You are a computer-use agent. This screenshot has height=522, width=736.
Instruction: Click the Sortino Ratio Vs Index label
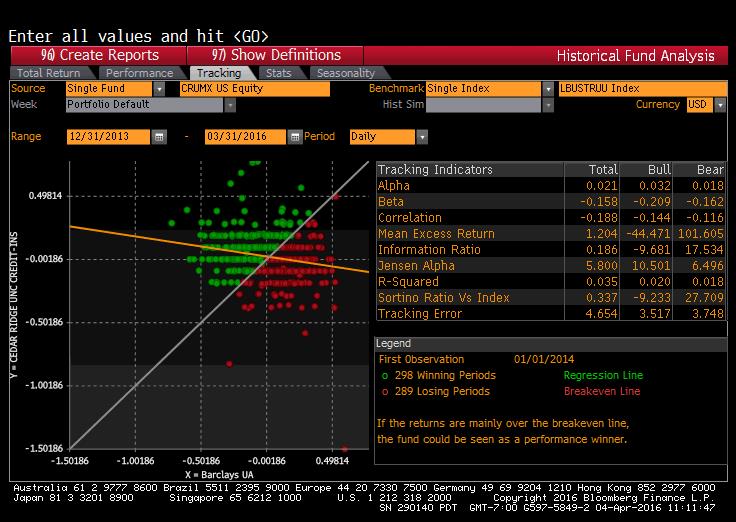444,298
